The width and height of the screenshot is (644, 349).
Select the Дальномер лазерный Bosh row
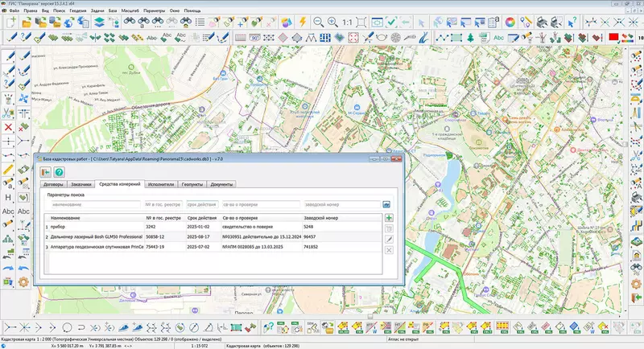pyautogui.click(x=97, y=237)
